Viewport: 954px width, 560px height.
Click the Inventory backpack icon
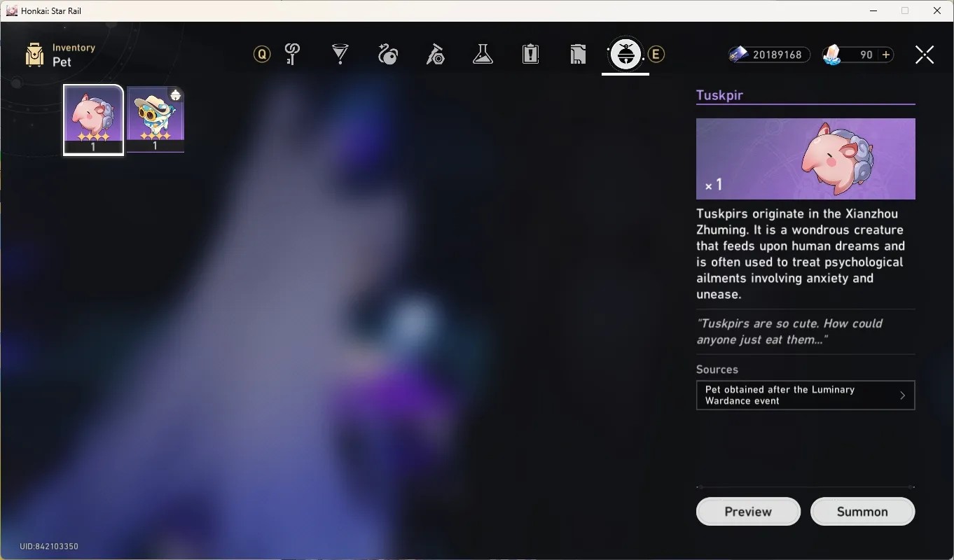(34, 55)
